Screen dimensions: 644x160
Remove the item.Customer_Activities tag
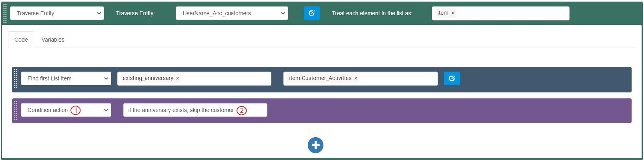(355, 78)
